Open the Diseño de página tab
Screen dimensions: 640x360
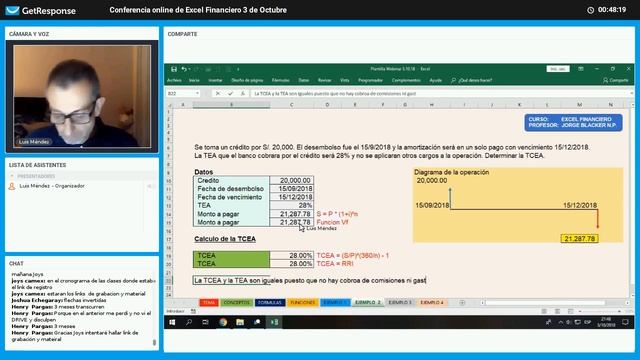[247, 80]
